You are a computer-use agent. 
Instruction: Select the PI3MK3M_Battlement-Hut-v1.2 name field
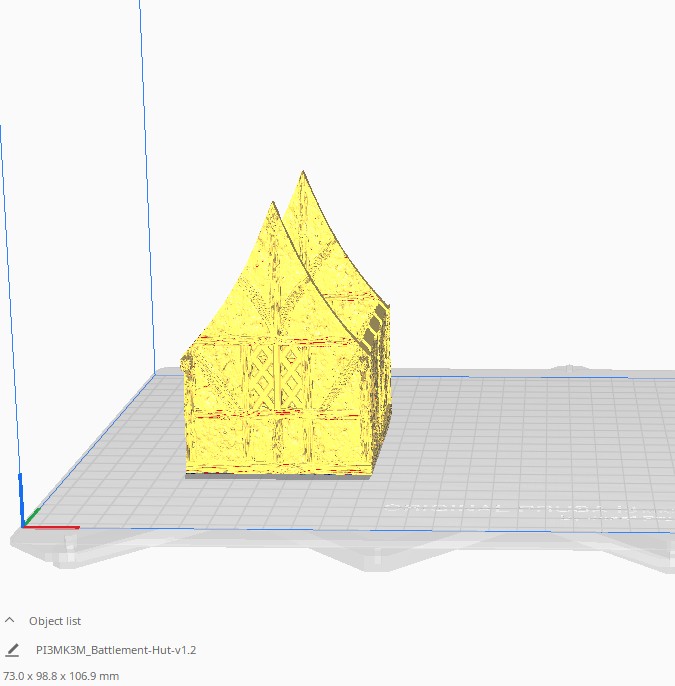[x=116, y=650]
